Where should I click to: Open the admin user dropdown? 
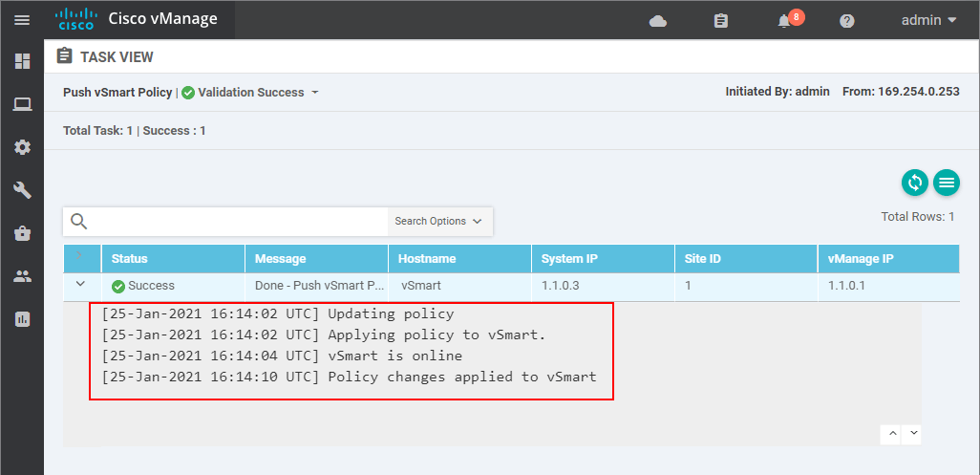click(928, 20)
